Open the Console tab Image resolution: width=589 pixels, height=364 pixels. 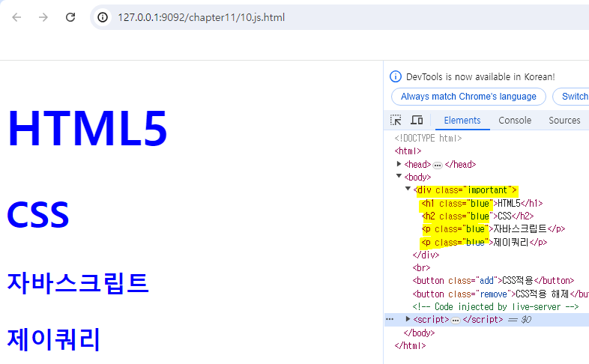click(515, 121)
